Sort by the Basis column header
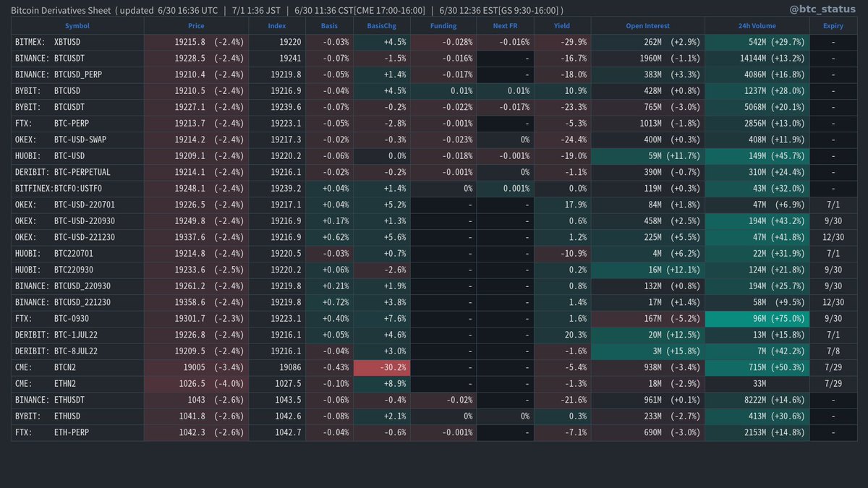This screenshot has height=488, width=868. (329, 25)
